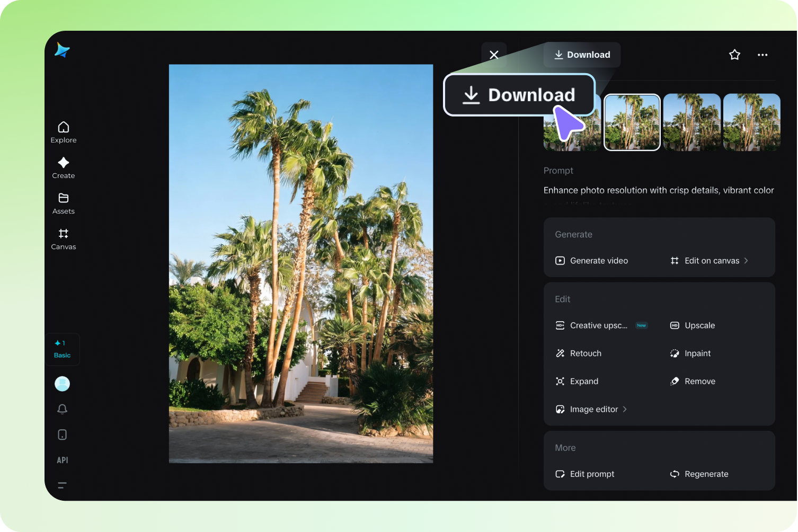Open the Basic plan credits badge
This screenshot has width=798, height=532.
(63, 349)
